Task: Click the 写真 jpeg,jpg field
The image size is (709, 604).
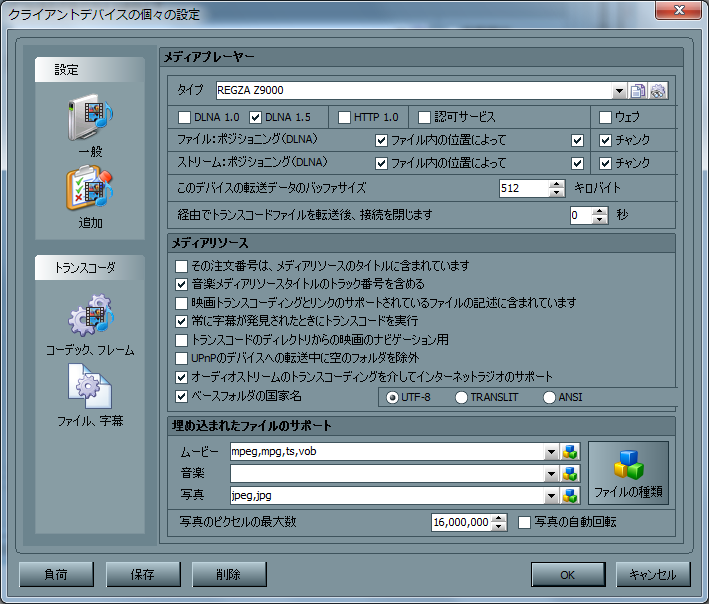Action: click(388, 496)
